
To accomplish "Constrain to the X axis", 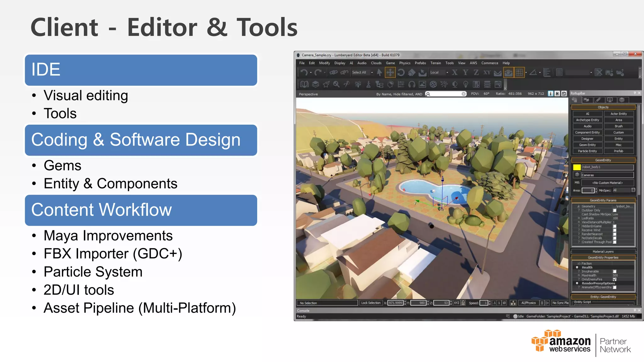I will point(455,73).
